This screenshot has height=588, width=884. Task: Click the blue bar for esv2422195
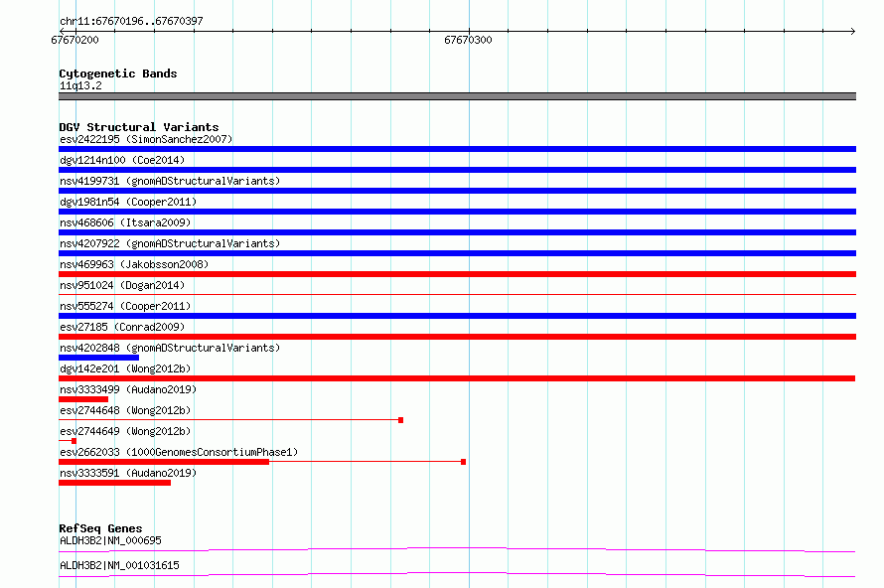click(457, 149)
